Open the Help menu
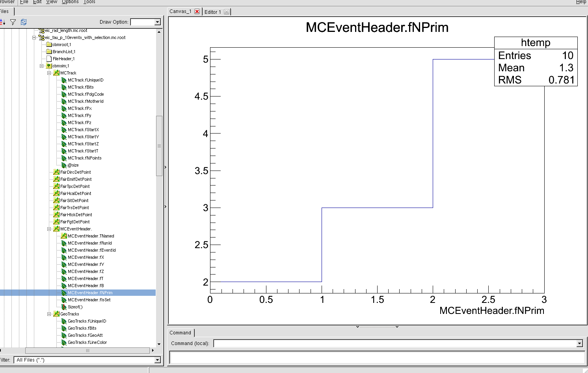 [581, 2]
